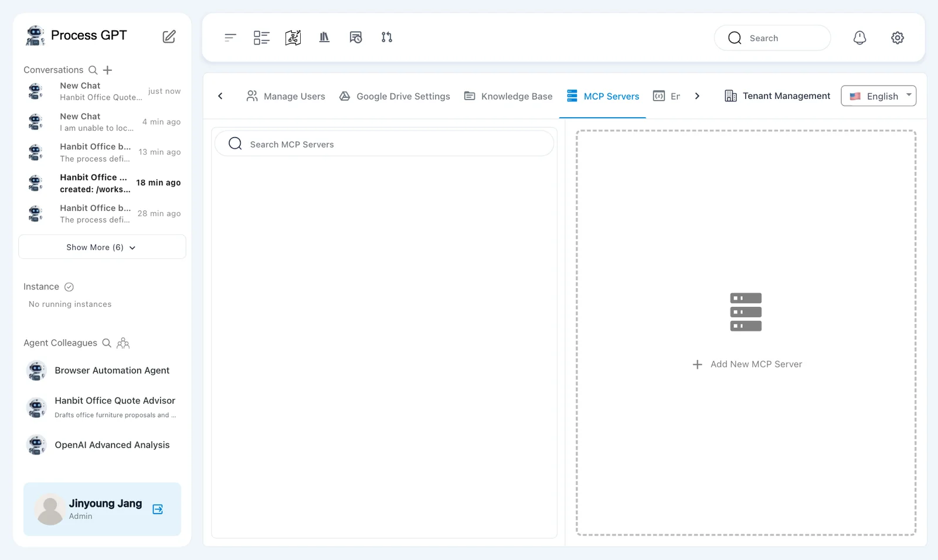Open Tenant Management

coord(777,96)
